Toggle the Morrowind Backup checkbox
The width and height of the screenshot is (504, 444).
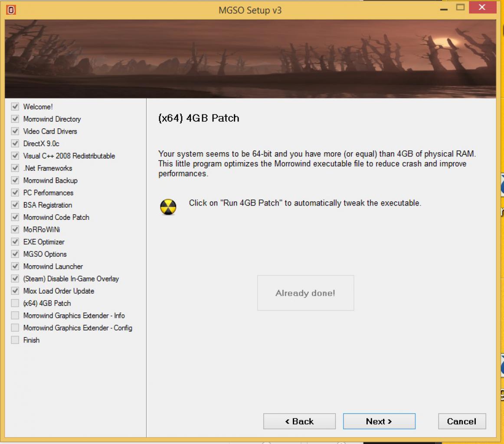pos(15,180)
